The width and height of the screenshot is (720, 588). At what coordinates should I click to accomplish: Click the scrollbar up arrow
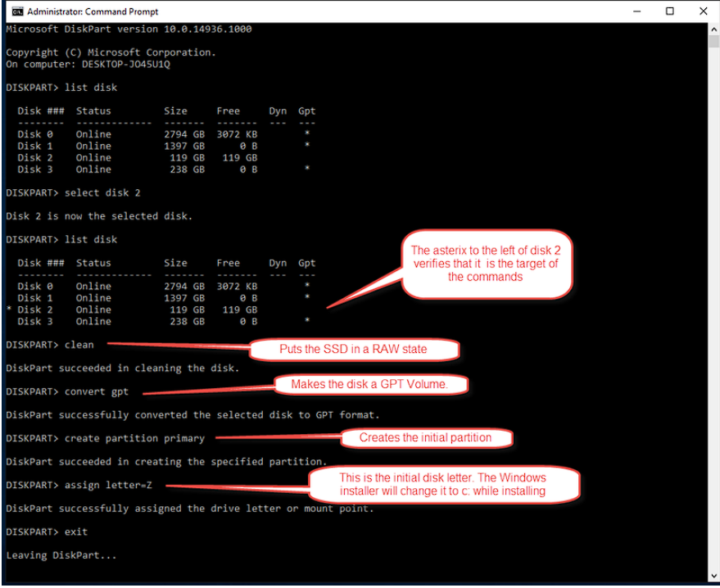[x=713, y=29]
